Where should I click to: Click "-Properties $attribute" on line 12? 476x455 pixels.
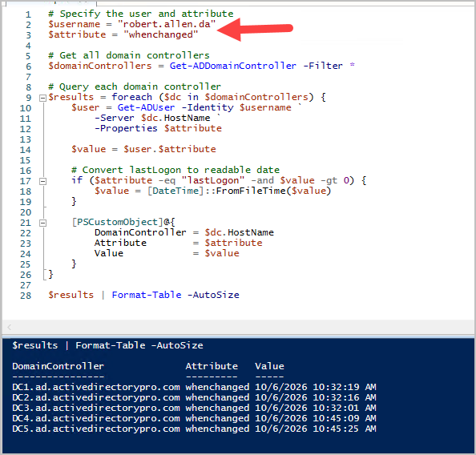pos(158,128)
